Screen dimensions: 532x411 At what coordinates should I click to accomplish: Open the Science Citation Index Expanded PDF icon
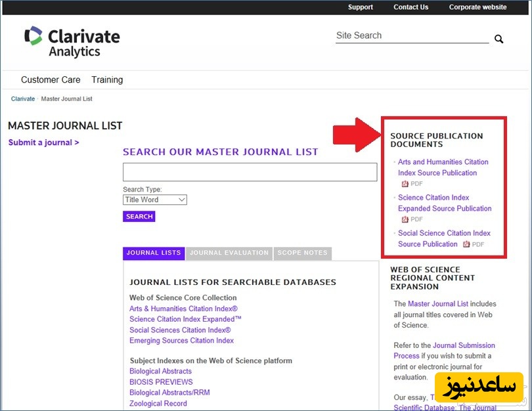405,219
